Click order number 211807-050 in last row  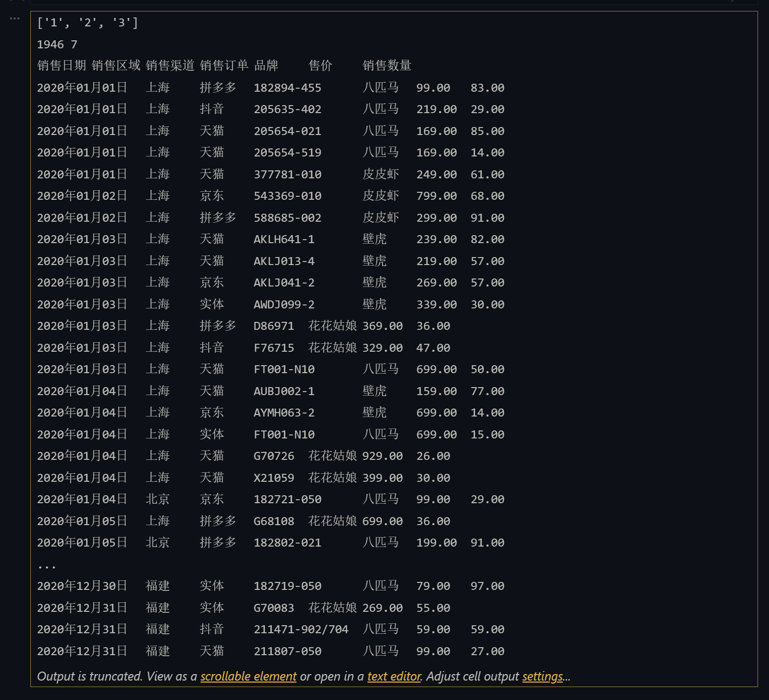[x=287, y=651]
